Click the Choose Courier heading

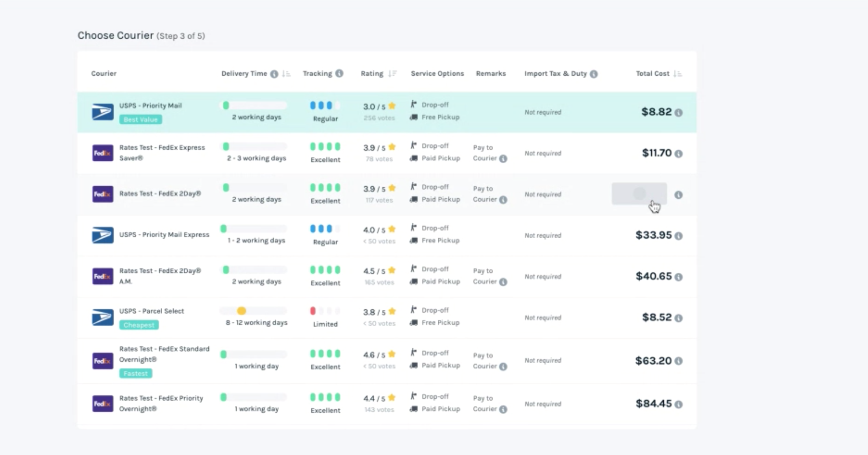[116, 35]
